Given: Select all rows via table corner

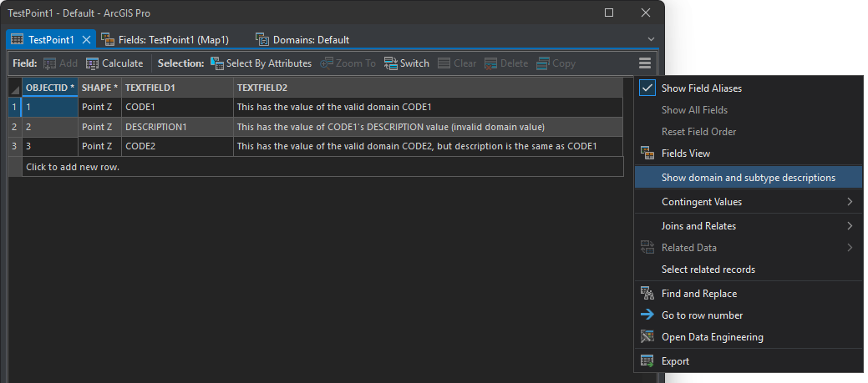Looking at the screenshot, I should coord(15,88).
